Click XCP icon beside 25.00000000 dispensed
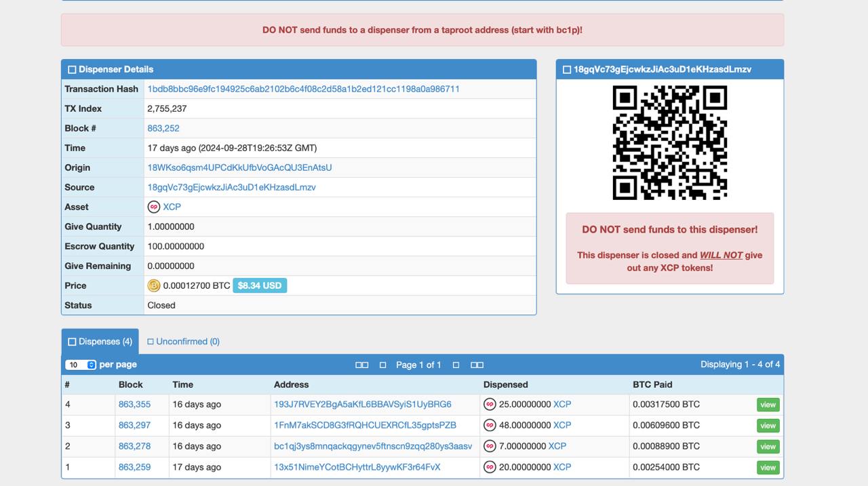Viewport: 868px width, 486px height. point(490,404)
